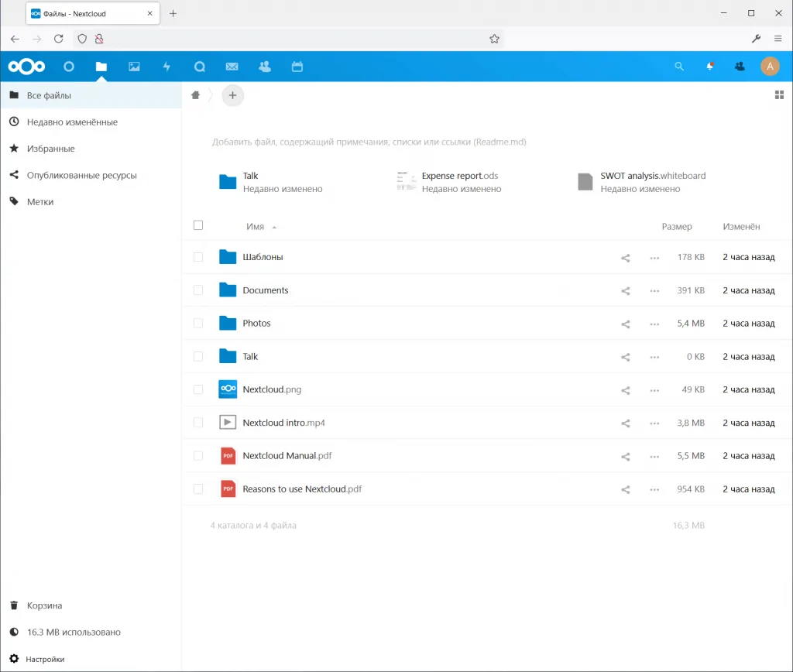
Task: Reload the browser page
Action: click(59, 39)
